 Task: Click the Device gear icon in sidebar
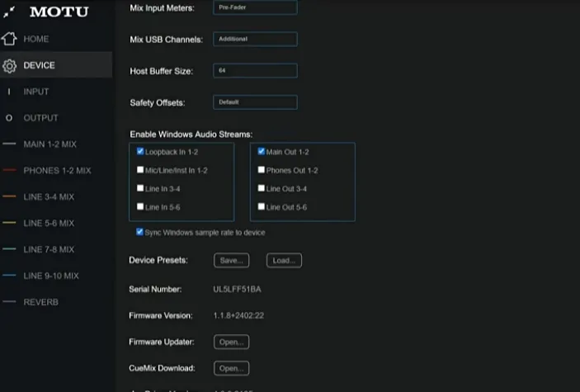click(x=10, y=65)
